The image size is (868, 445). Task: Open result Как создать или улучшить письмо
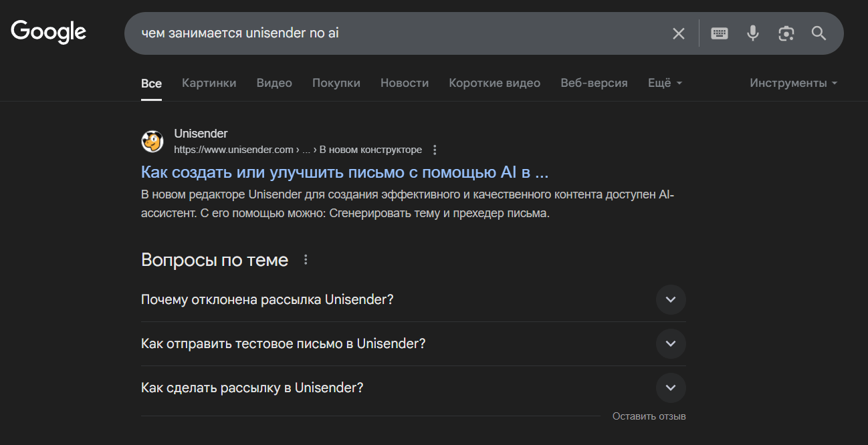[345, 172]
